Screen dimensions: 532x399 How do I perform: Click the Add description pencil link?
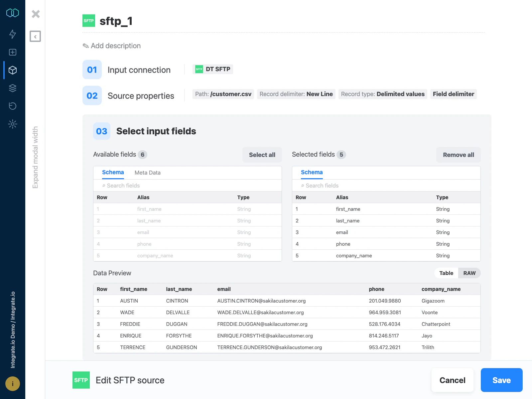(112, 46)
